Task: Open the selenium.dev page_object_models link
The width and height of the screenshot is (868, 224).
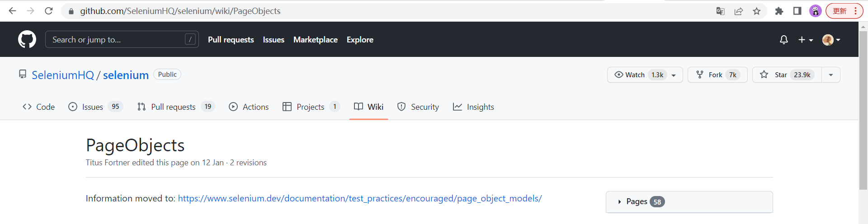Action: 360,198
